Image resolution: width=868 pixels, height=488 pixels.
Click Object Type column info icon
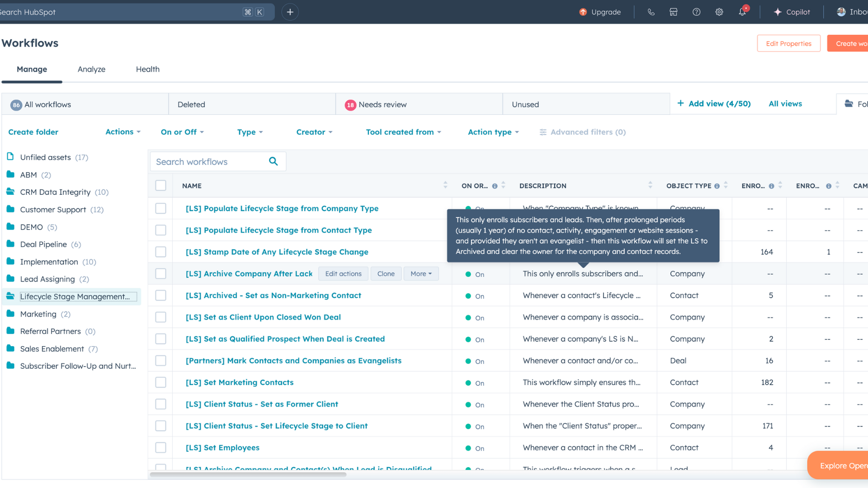[717, 186]
